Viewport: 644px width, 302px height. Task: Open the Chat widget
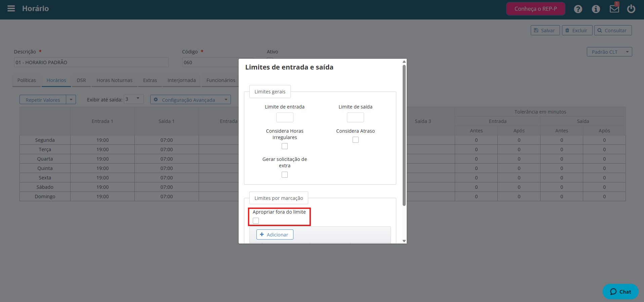pos(620,292)
